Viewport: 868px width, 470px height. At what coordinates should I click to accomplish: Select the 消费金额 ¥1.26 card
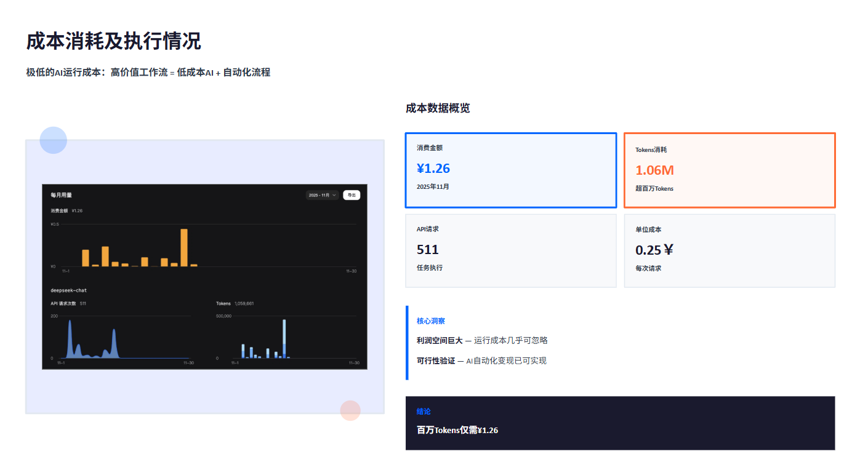coord(510,170)
